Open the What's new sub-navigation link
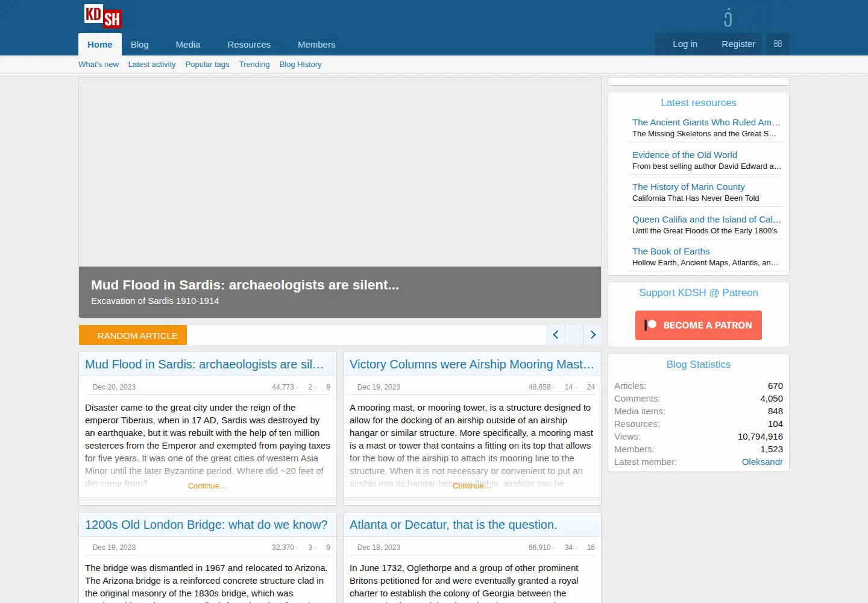Image resolution: width=868 pixels, height=603 pixels. pyautogui.click(x=98, y=65)
